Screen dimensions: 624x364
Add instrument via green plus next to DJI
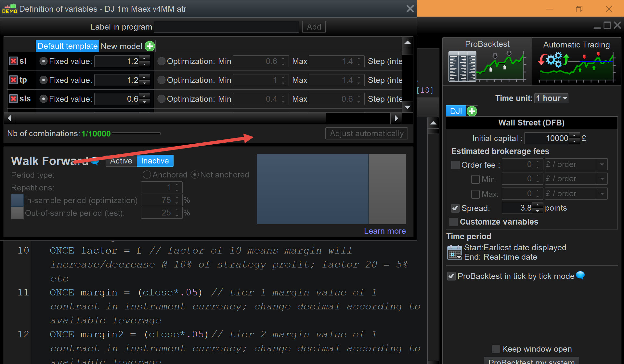472,111
